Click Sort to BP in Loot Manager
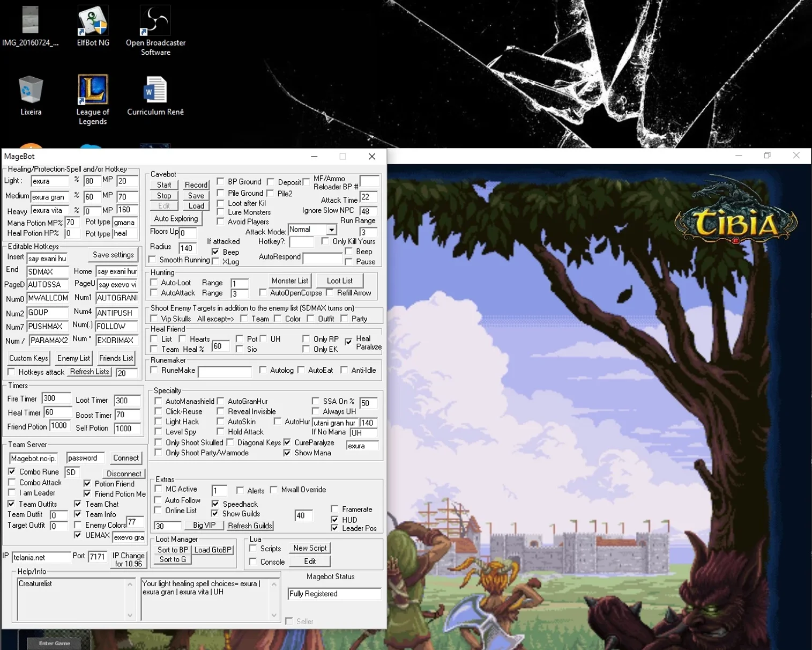 173,550
